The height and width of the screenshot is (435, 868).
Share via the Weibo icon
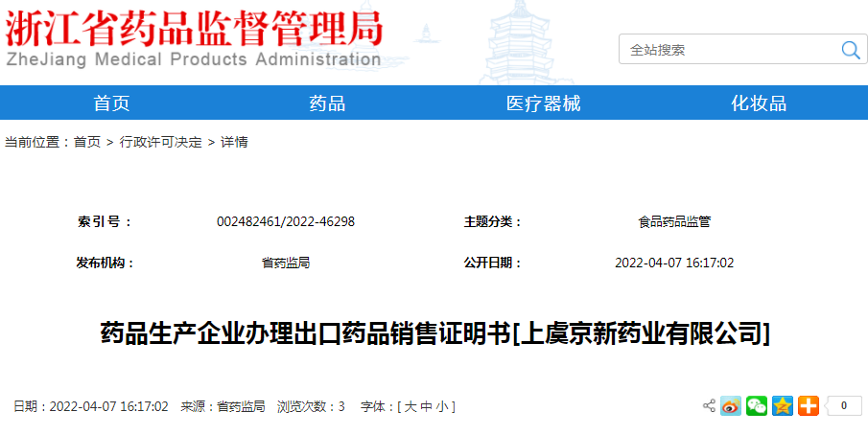click(x=731, y=406)
